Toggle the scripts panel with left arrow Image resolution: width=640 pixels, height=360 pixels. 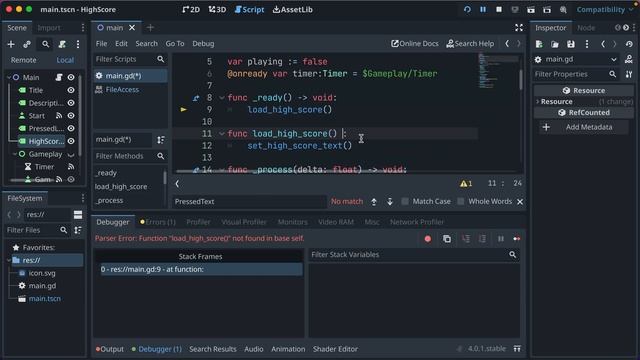pos(177,184)
